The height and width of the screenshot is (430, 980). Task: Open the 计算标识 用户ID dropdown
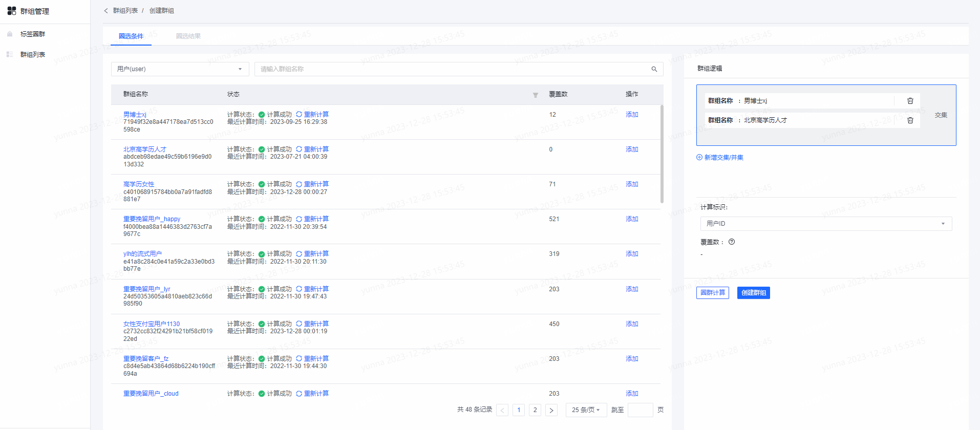(x=826, y=224)
